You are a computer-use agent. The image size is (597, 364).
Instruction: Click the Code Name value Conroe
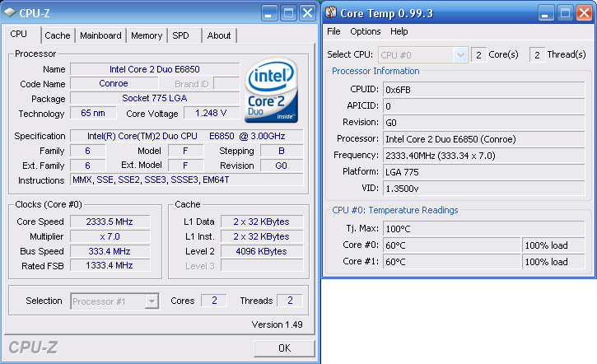114,83
